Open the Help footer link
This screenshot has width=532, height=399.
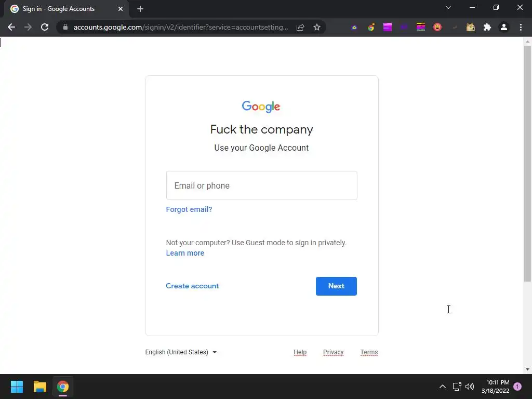pyautogui.click(x=300, y=352)
